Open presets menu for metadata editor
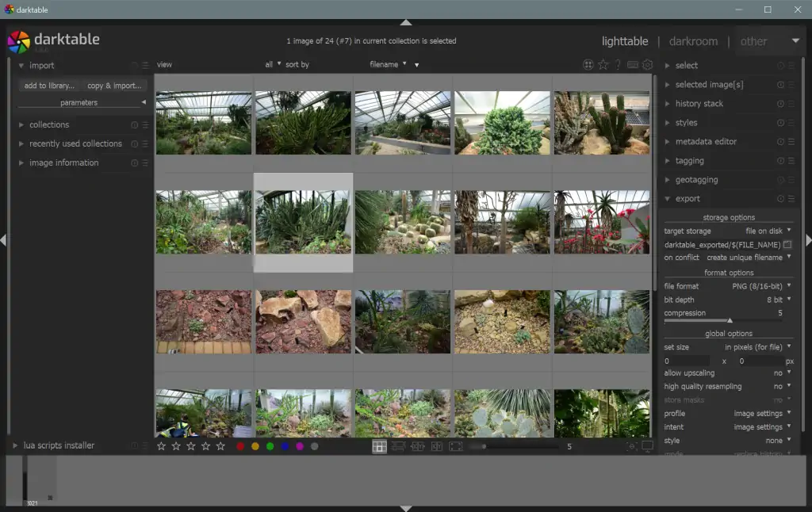812x512 pixels. (x=791, y=142)
